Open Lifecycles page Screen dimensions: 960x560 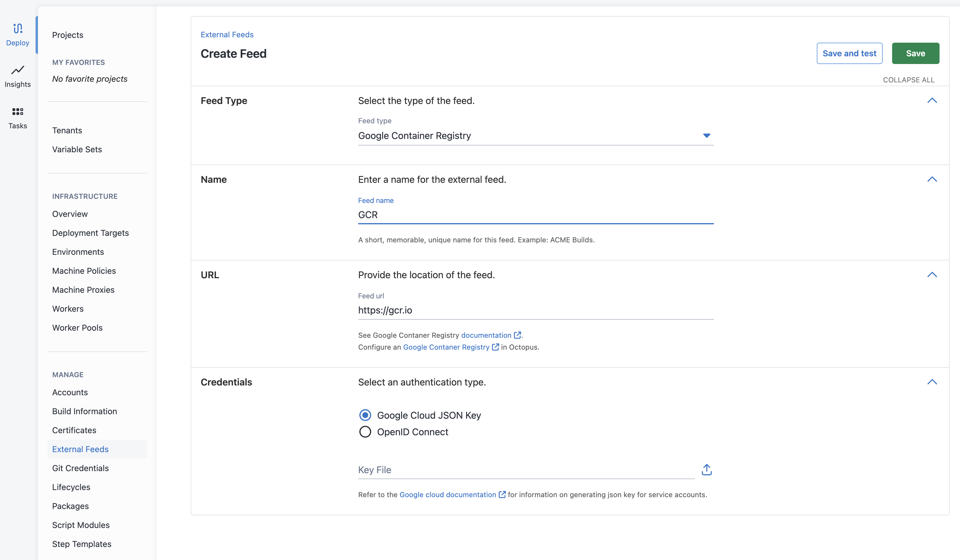point(71,487)
